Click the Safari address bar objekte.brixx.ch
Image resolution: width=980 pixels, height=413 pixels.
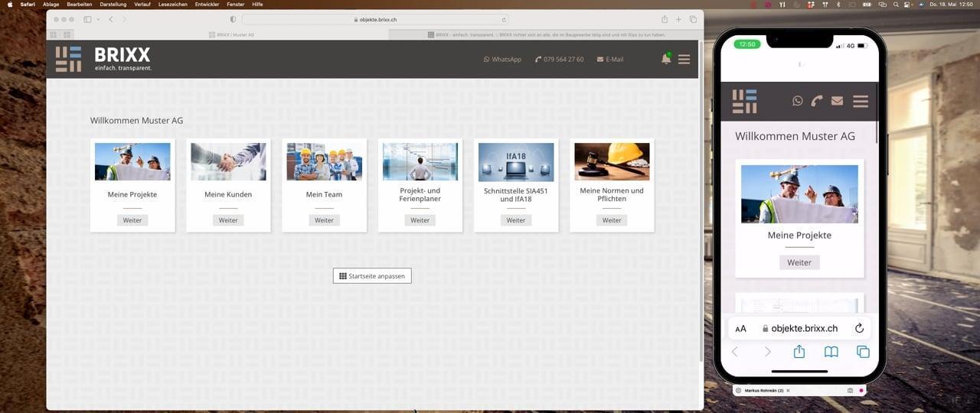tap(375, 19)
